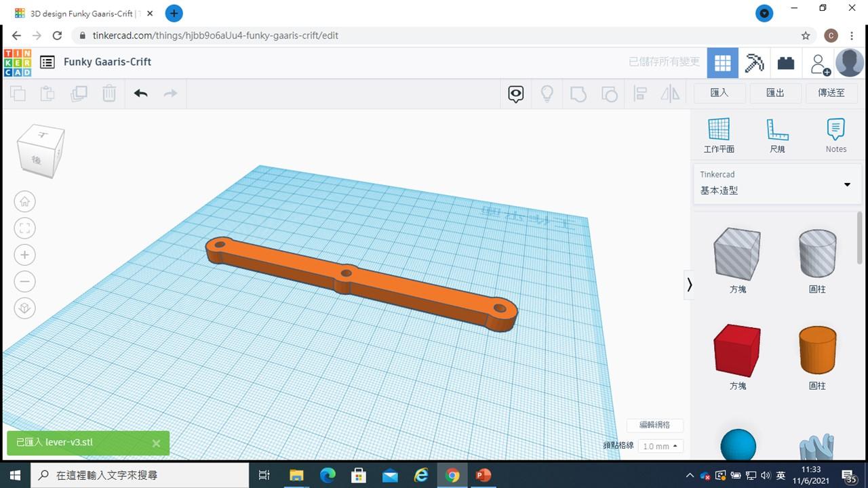868x488 pixels.
Task: Click the 編輯網格 edit grid button
Action: (654, 425)
